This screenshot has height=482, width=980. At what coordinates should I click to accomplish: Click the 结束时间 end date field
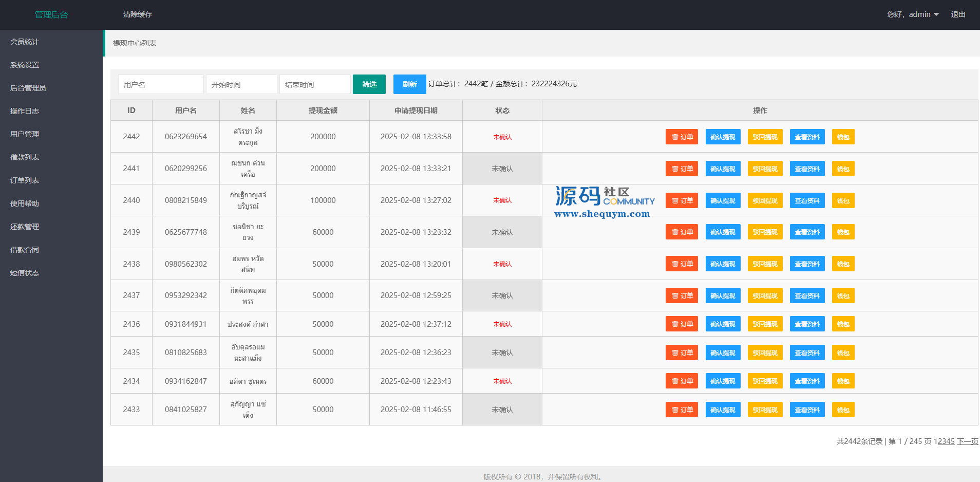(x=315, y=84)
